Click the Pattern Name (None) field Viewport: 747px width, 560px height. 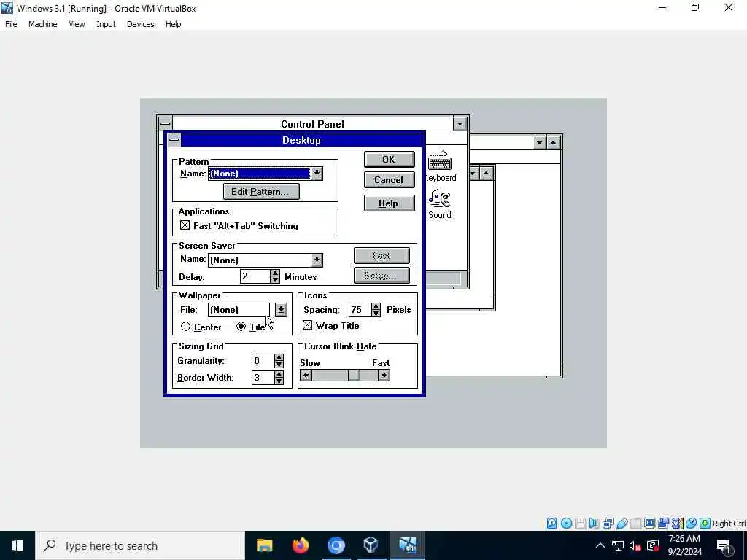pos(259,174)
